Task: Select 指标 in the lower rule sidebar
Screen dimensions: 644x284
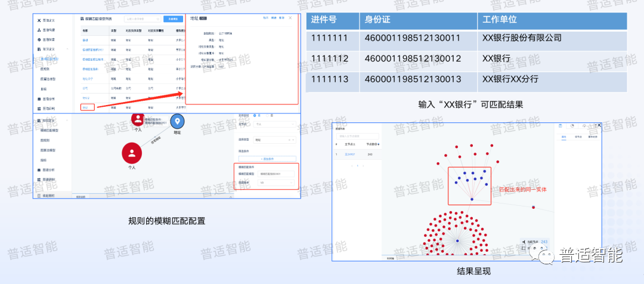Action: click(x=44, y=160)
